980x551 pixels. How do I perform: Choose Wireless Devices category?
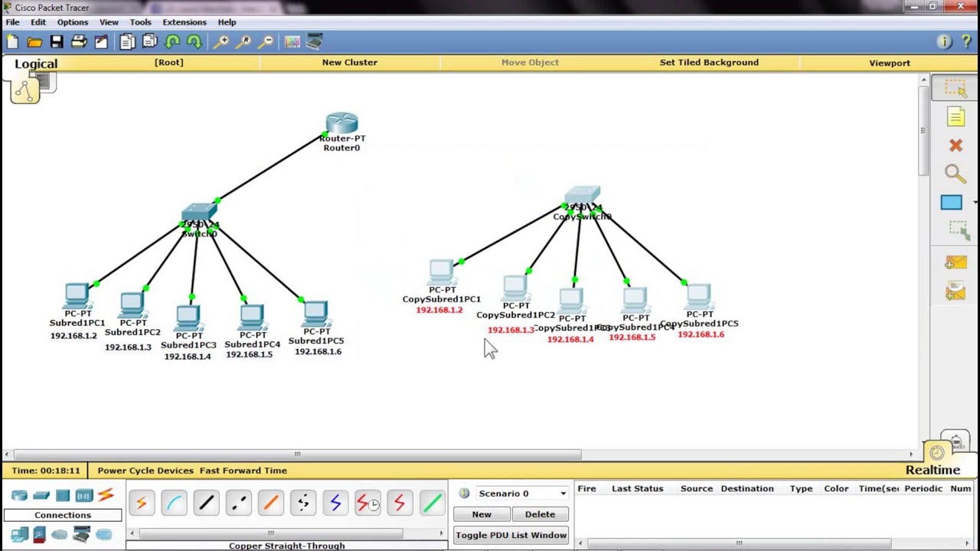click(x=84, y=496)
